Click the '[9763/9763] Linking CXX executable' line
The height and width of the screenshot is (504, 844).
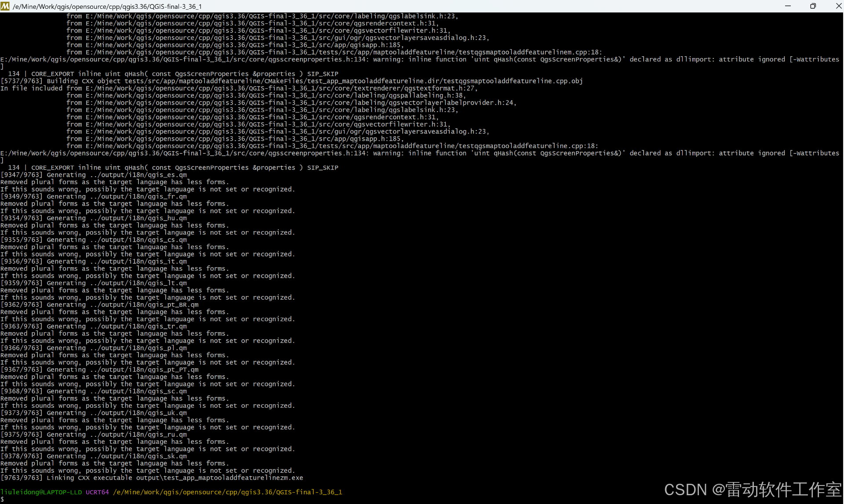click(152, 478)
